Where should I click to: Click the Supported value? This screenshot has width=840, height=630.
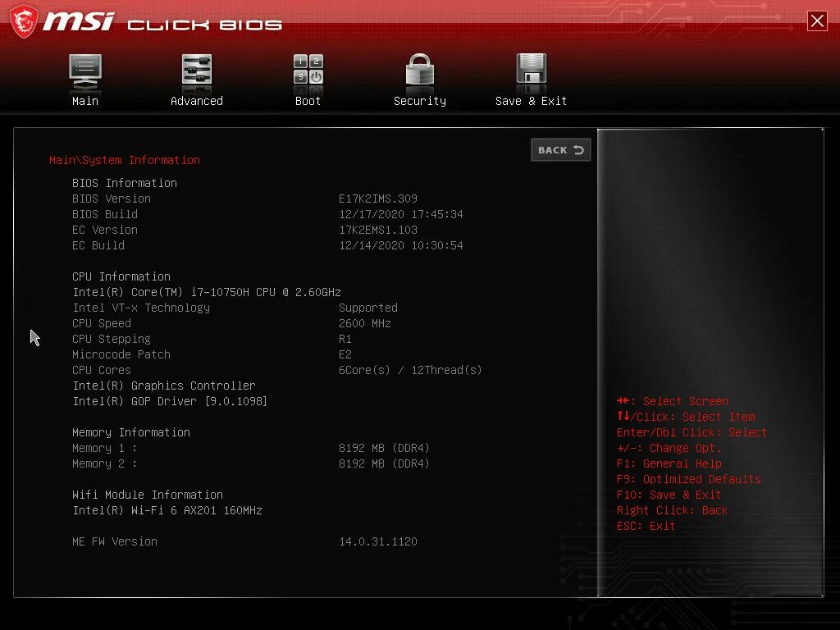coord(368,308)
